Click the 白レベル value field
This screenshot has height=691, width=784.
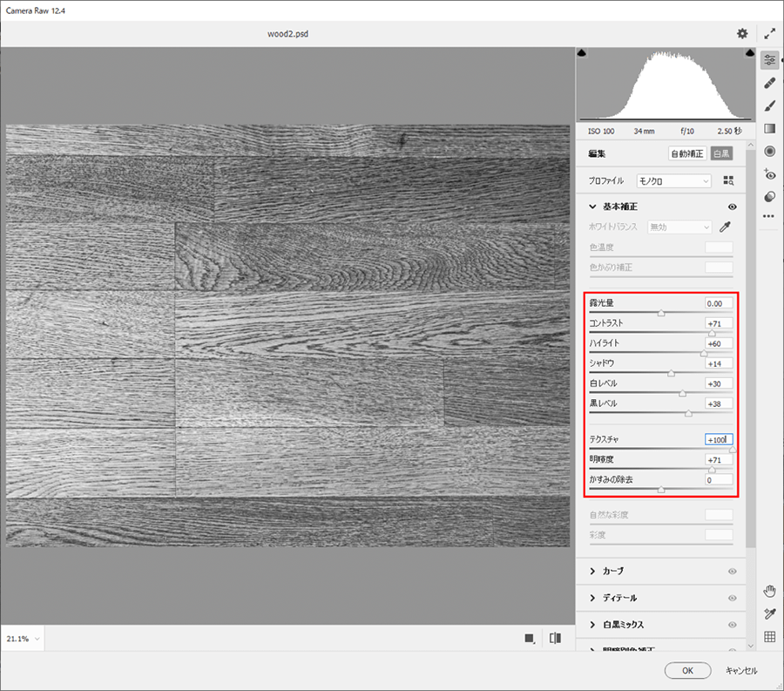tap(719, 383)
